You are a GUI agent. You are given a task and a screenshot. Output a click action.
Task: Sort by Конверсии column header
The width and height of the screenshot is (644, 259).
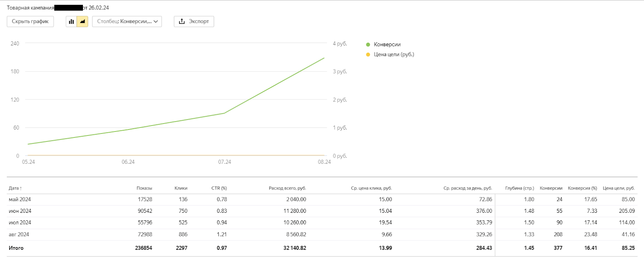pos(551,188)
